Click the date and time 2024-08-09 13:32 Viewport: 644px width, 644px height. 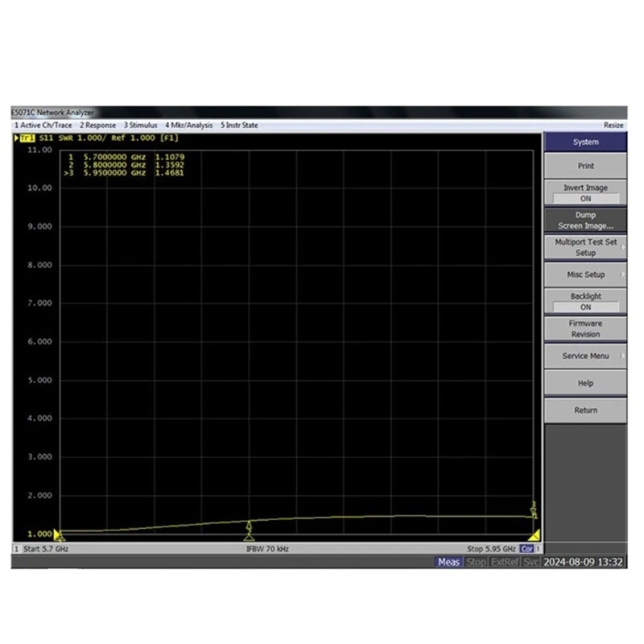tap(583, 562)
